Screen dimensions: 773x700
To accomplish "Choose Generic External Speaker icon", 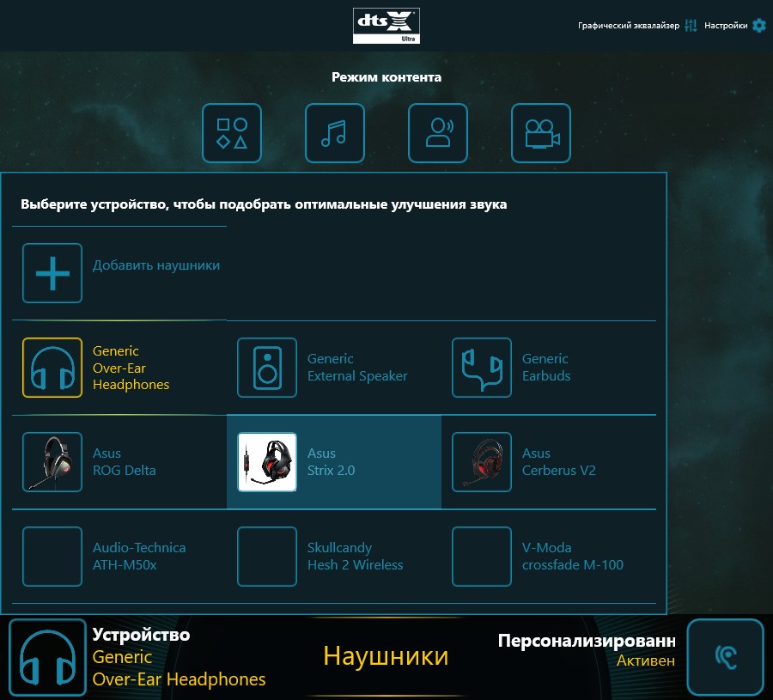I will (x=267, y=368).
